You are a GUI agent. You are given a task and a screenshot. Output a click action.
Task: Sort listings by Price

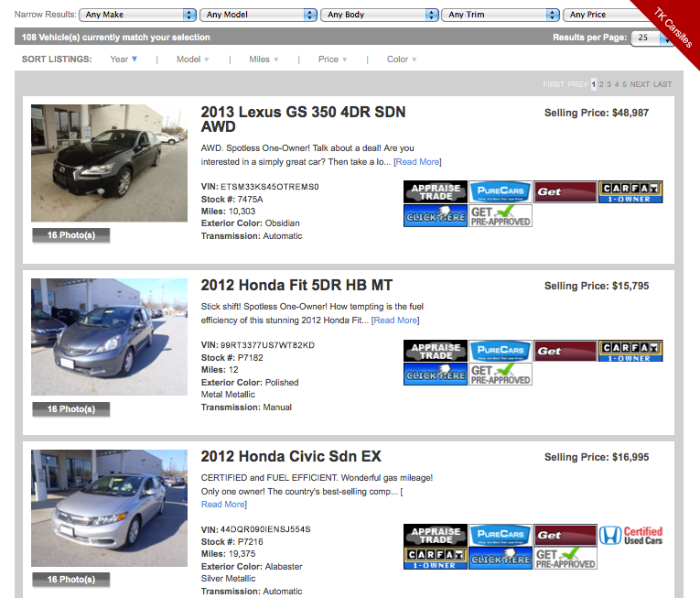[332, 59]
